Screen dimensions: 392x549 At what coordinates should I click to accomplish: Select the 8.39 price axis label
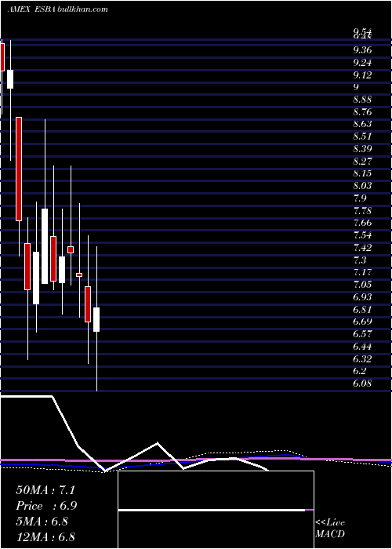click(x=362, y=149)
